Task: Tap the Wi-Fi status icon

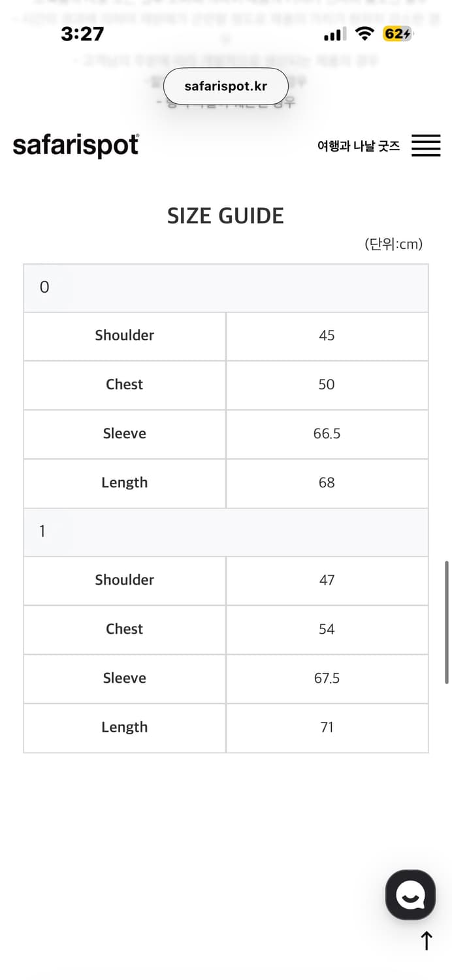Action: pyautogui.click(x=364, y=34)
